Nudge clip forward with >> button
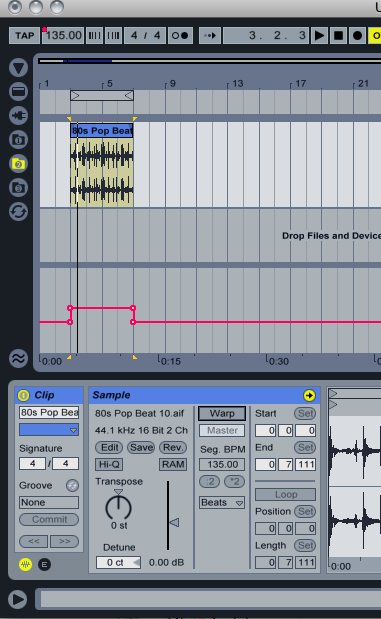 point(64,541)
